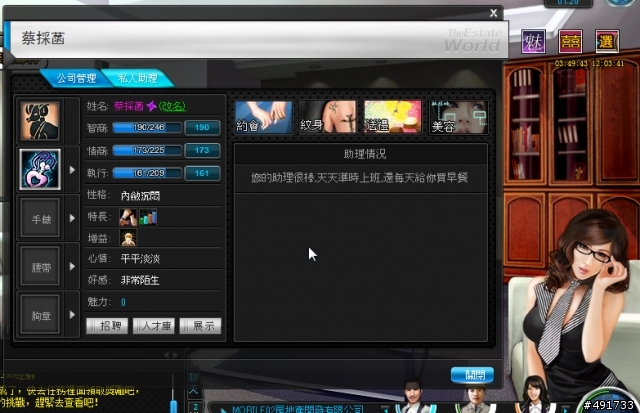Click the 聊天 chat tab

coord(194,384)
